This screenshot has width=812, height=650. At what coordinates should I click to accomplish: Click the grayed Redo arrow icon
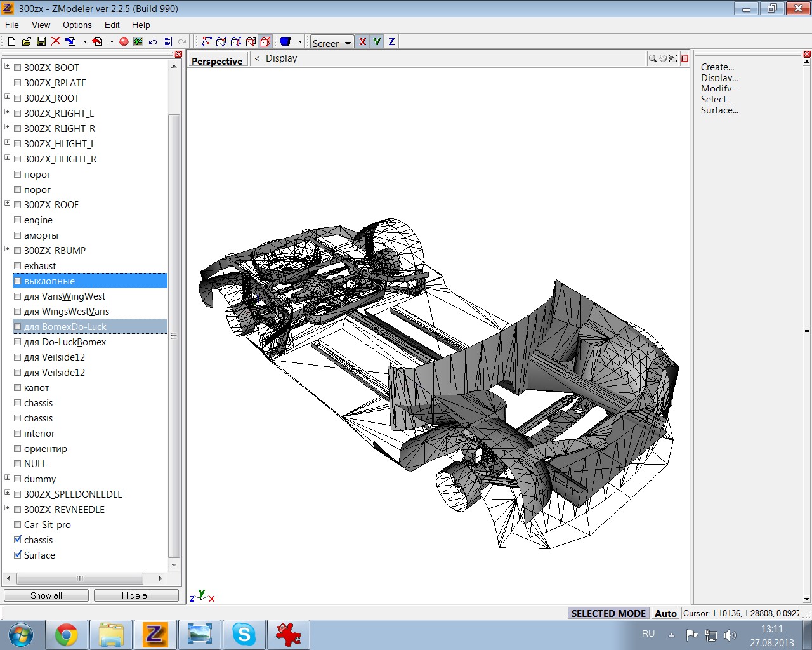(x=182, y=41)
